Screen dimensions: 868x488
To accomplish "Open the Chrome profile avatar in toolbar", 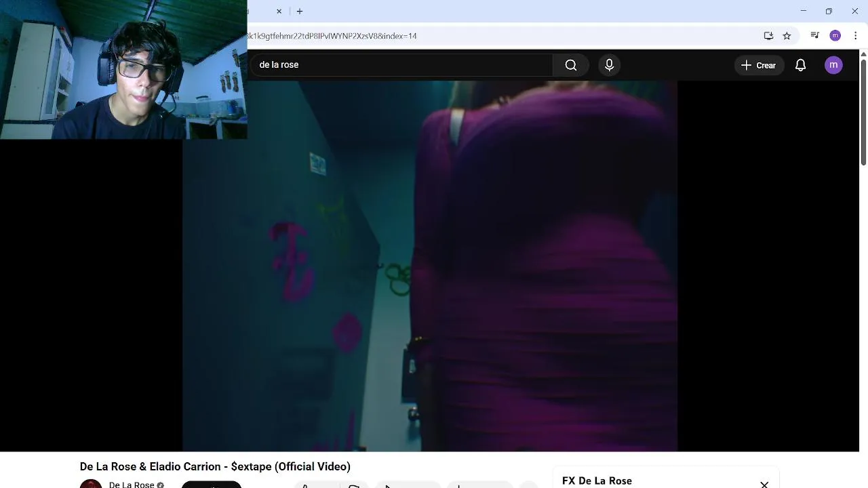I will pyautogui.click(x=835, y=36).
